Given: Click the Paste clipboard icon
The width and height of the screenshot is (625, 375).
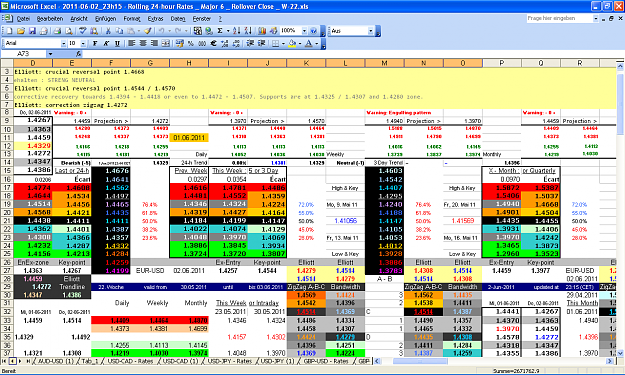Looking at the screenshot, I should [131, 31].
